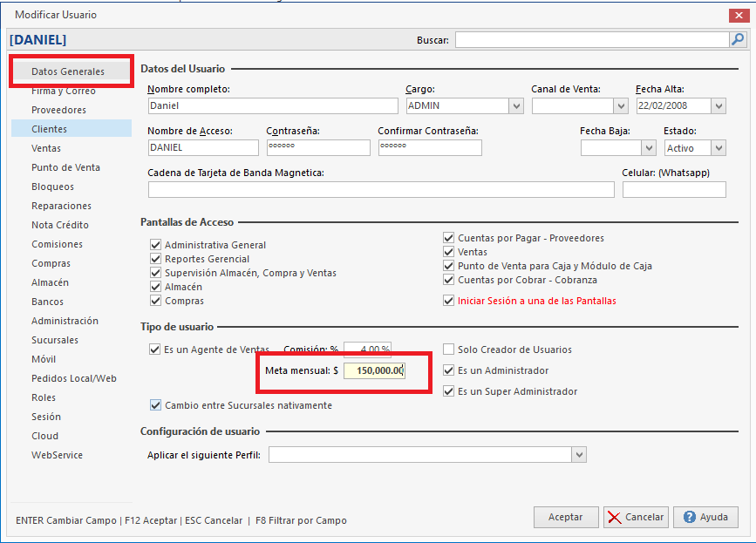Expand Aplicar el siguiente Perfil dropdown

(579, 454)
